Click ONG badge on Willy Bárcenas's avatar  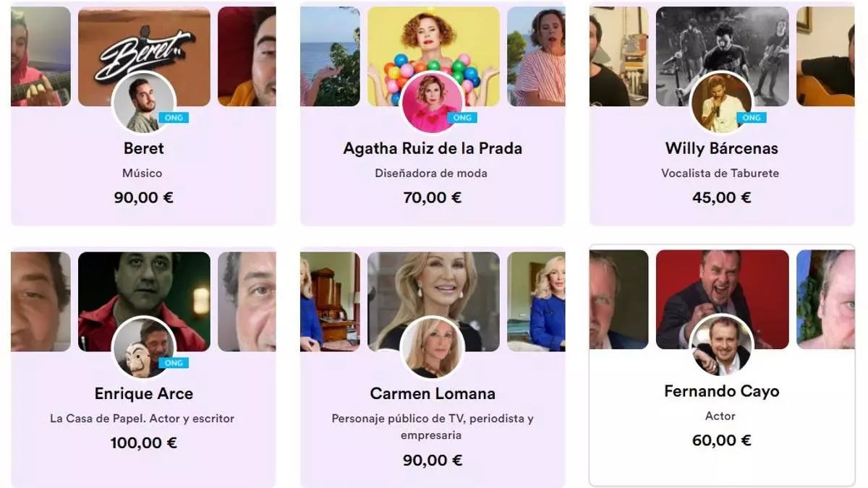752,118
